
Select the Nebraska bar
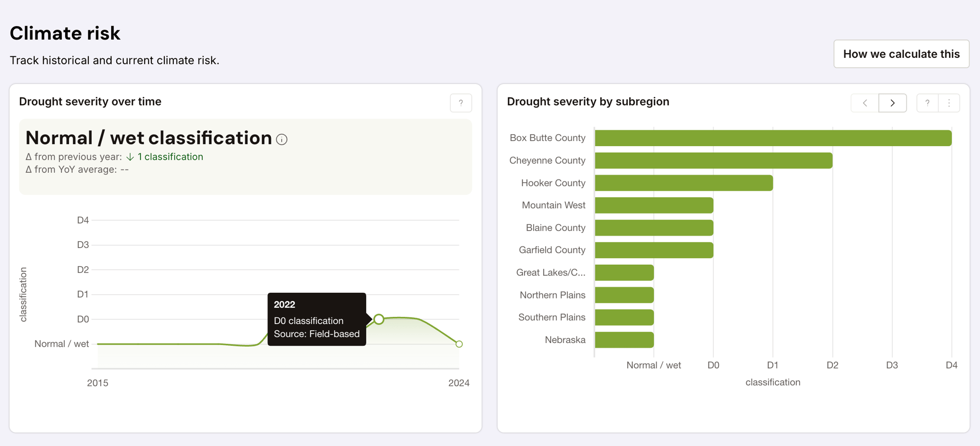tap(624, 340)
